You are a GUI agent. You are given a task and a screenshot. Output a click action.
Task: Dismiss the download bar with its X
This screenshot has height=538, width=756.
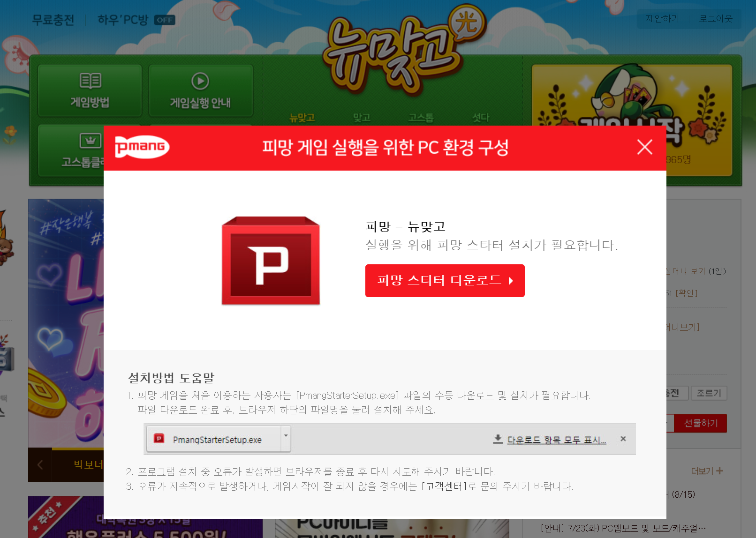click(623, 439)
